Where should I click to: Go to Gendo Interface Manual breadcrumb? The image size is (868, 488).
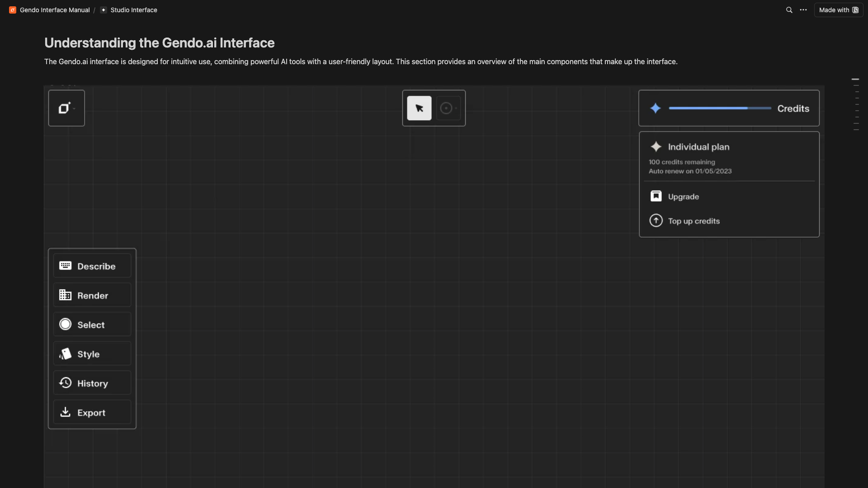[x=54, y=10]
